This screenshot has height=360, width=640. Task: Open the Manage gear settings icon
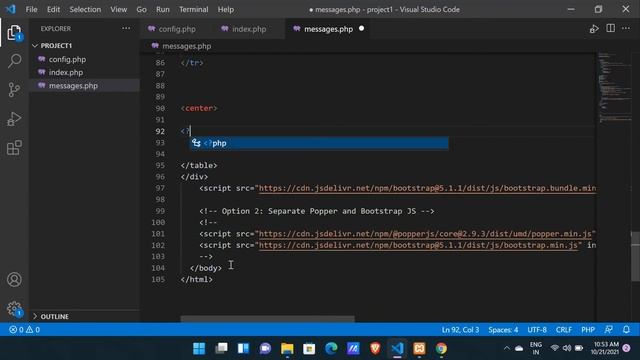pos(14,309)
